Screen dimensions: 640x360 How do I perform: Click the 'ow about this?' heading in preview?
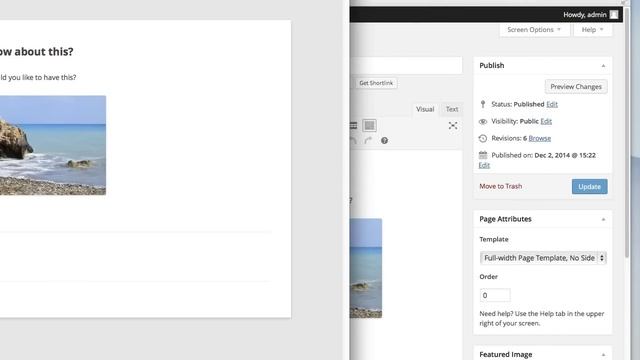pos(37,52)
